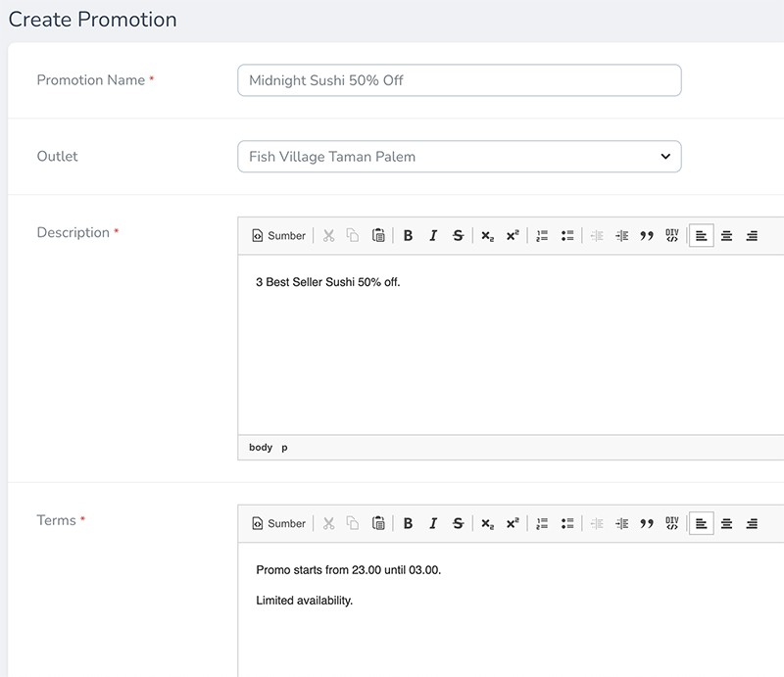
Task: Toggle Italic in the Description editor toolbar
Action: pos(432,236)
